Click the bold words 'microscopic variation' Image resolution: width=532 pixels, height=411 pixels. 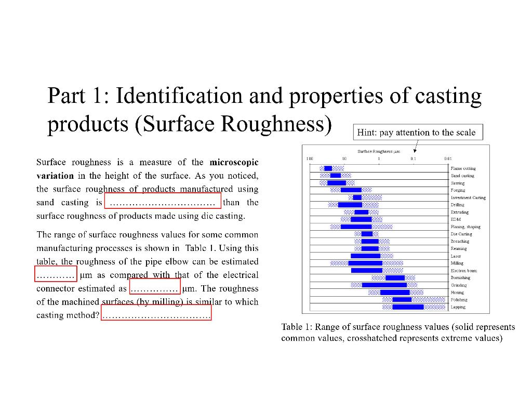pos(147,169)
